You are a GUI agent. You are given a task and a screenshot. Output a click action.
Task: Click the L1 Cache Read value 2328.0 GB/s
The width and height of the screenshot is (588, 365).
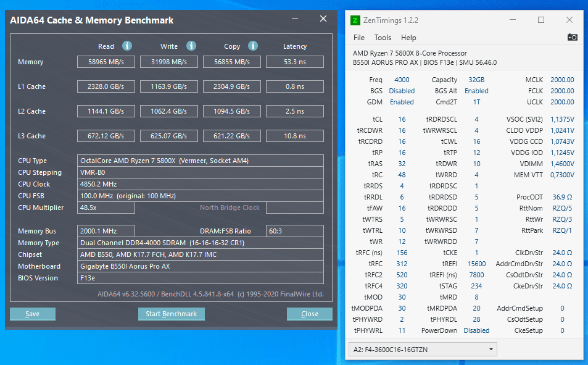106,86
